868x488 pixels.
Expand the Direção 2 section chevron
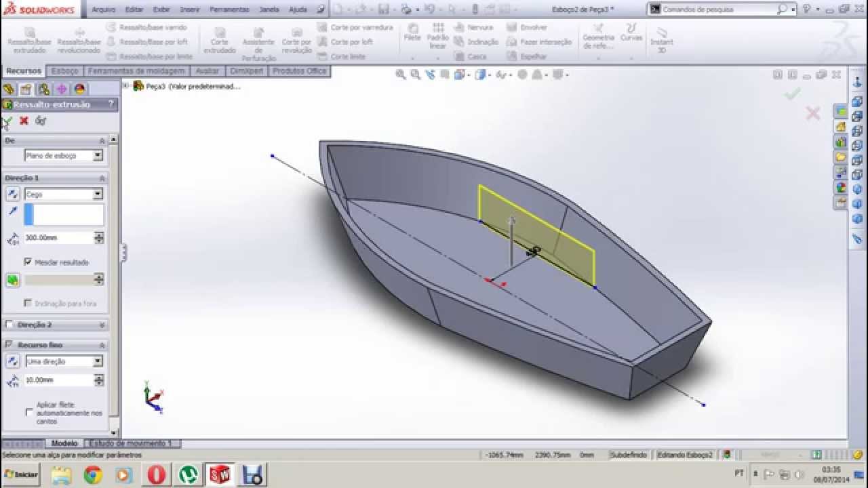point(102,325)
